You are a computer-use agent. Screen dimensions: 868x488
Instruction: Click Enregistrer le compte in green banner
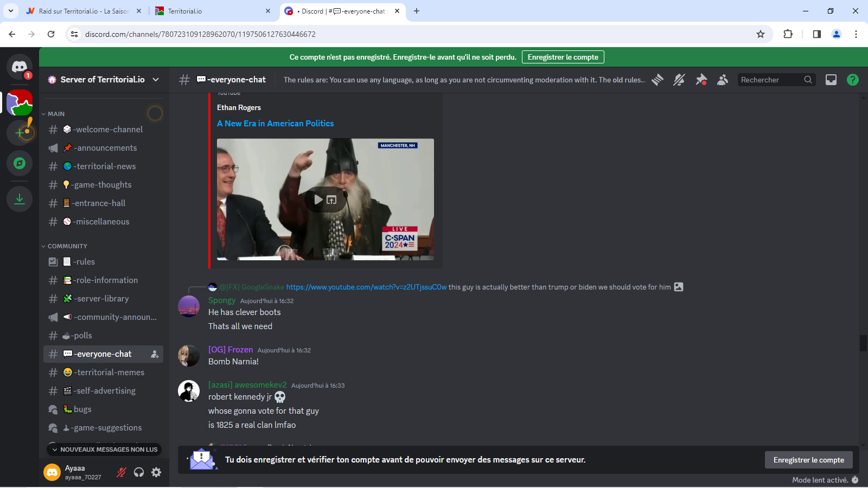[563, 57]
